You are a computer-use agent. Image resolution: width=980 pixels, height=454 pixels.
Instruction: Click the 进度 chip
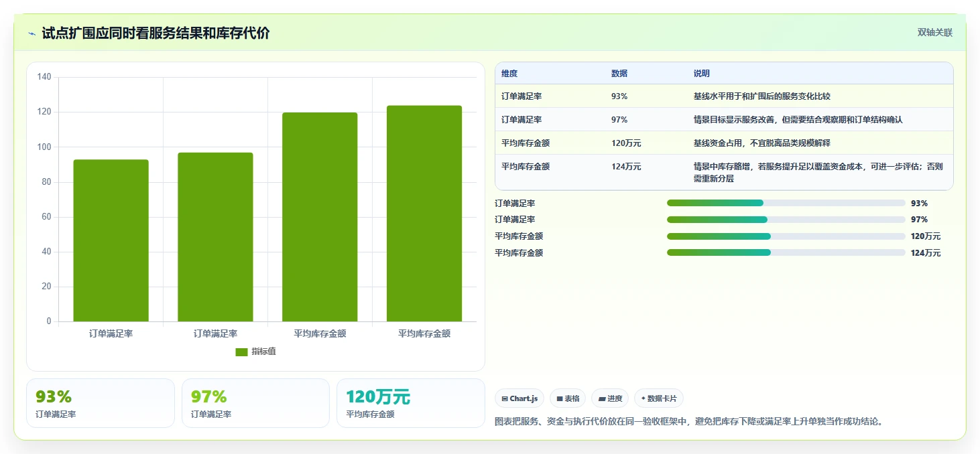[x=610, y=398]
